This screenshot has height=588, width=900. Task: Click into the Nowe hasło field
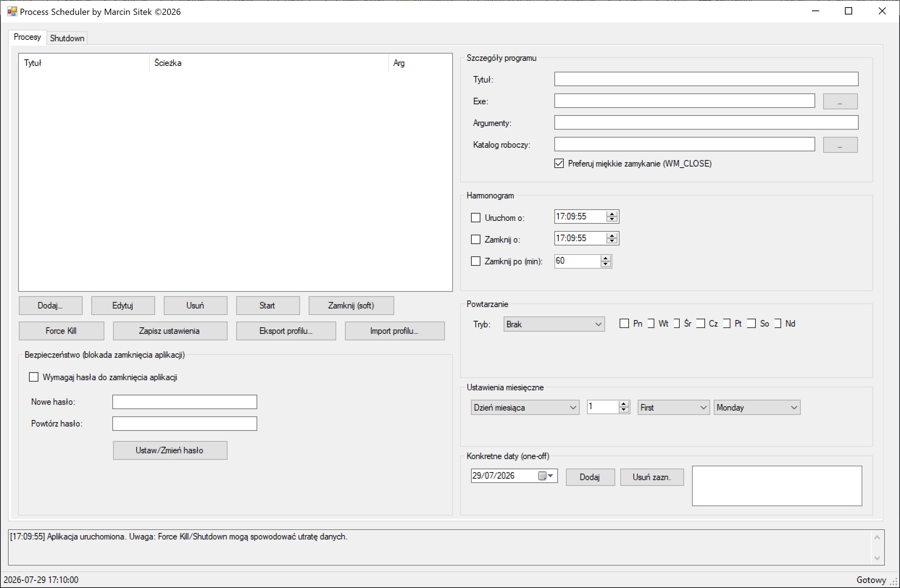pos(184,402)
